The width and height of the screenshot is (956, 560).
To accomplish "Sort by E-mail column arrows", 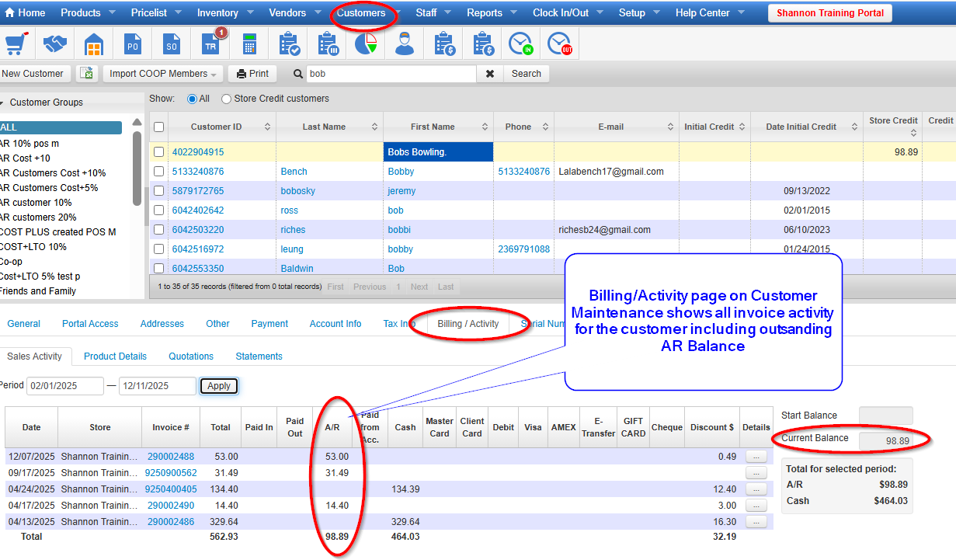I will [670, 127].
